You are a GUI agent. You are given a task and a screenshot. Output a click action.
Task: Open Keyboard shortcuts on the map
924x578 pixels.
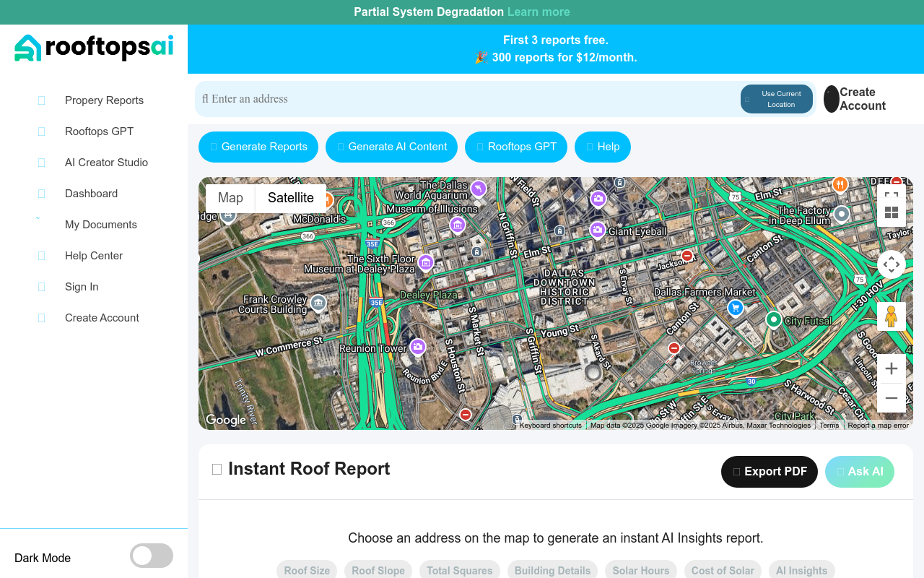[550, 426]
